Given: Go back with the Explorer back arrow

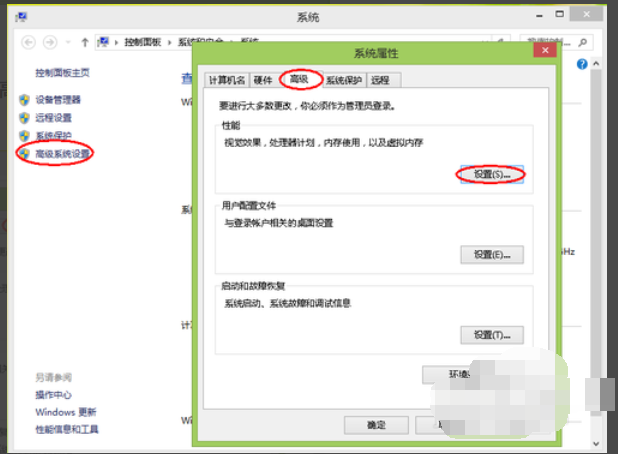Looking at the screenshot, I should pyautogui.click(x=28, y=43).
